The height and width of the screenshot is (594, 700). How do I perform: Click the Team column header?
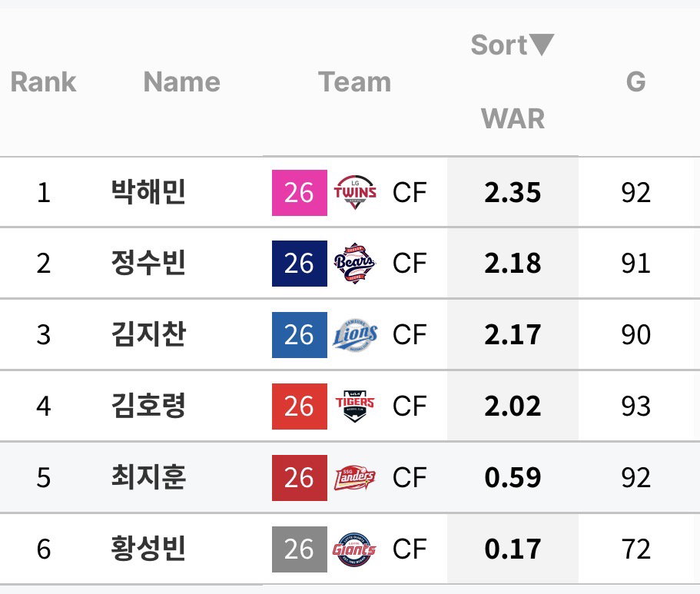(354, 82)
